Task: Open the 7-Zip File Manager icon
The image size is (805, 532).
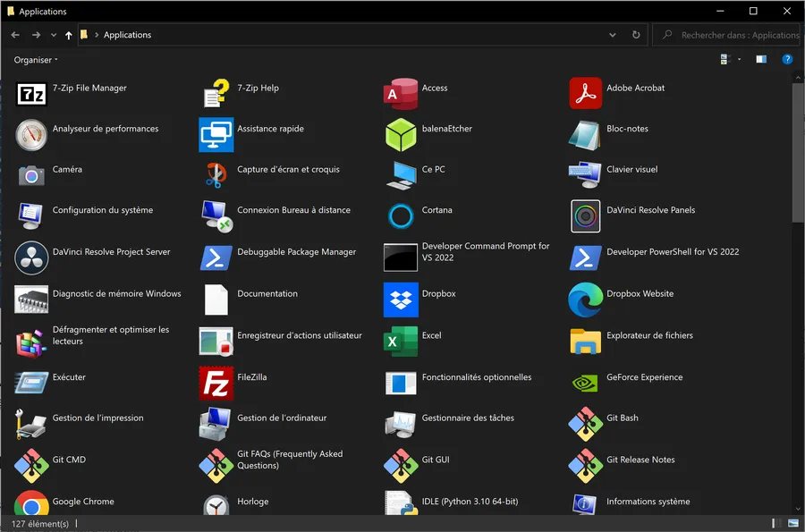Action: (x=31, y=94)
